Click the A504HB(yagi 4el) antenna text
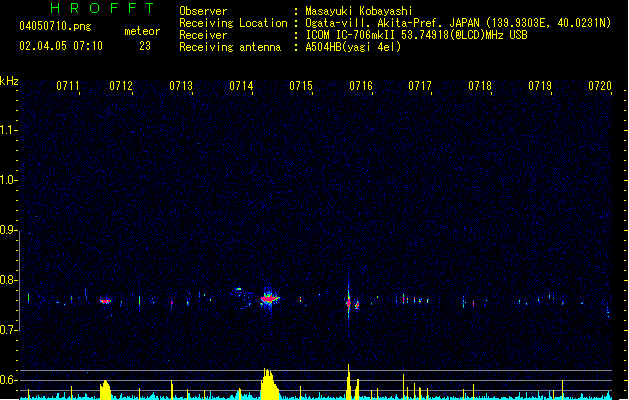Viewport: 629px width, 400px height. click(353, 47)
